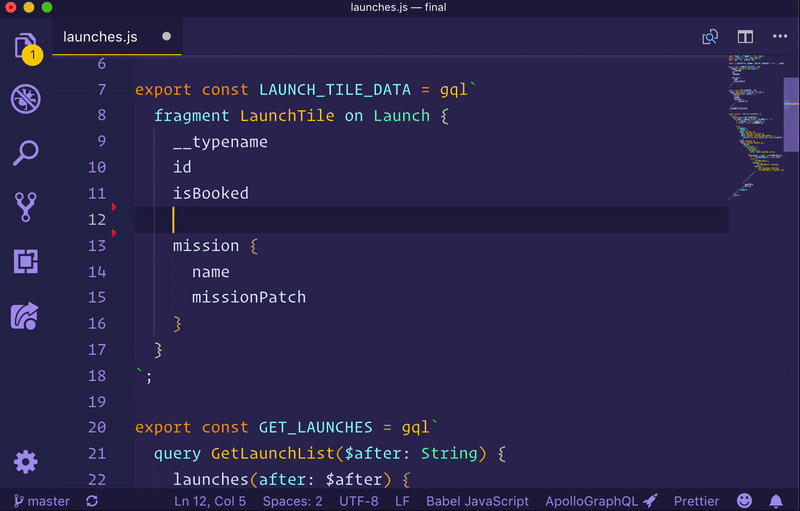Open the Source Control view
Screen dimensions: 800x511
click(26, 207)
